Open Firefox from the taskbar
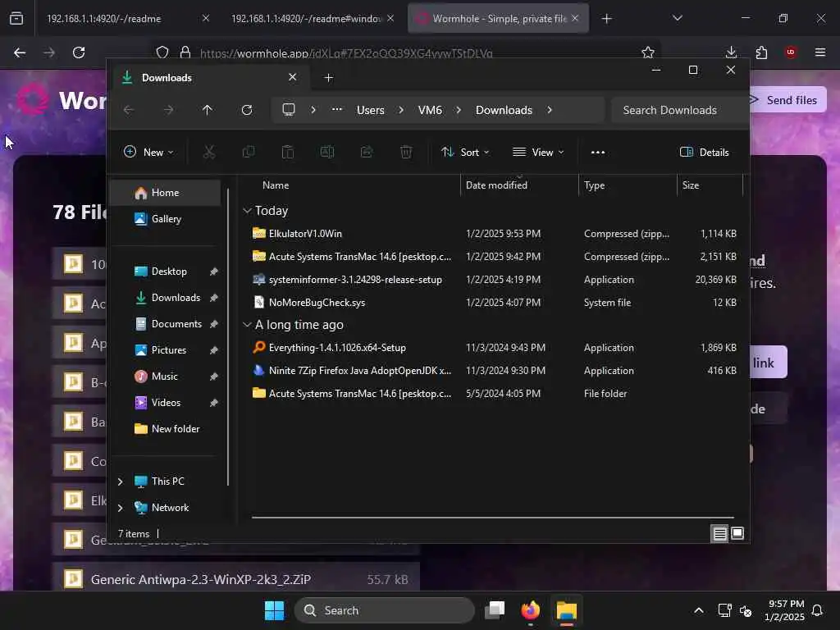Image resolution: width=840 pixels, height=630 pixels. coord(531,610)
